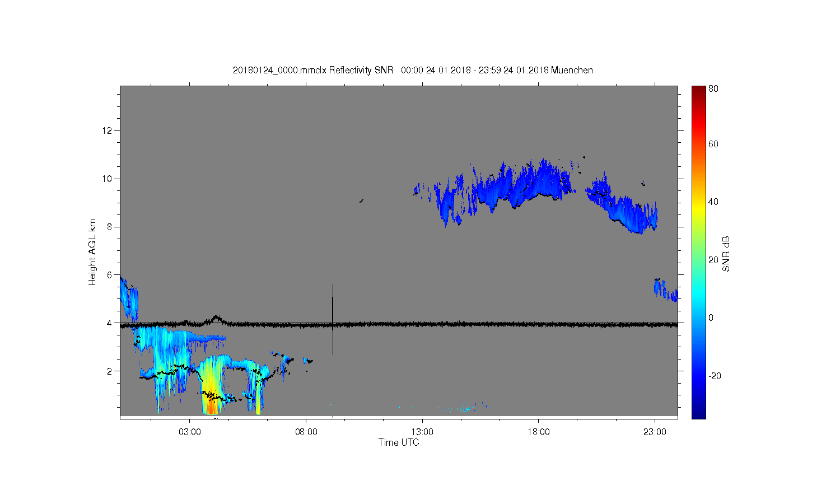Click the 18:00 time tick label
The height and width of the screenshot is (504, 840).
pos(539,432)
